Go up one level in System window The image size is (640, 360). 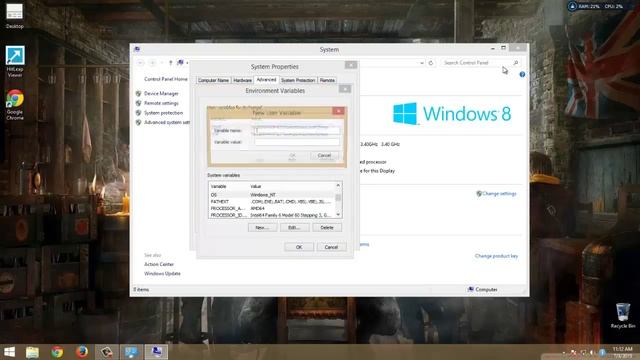[171, 63]
